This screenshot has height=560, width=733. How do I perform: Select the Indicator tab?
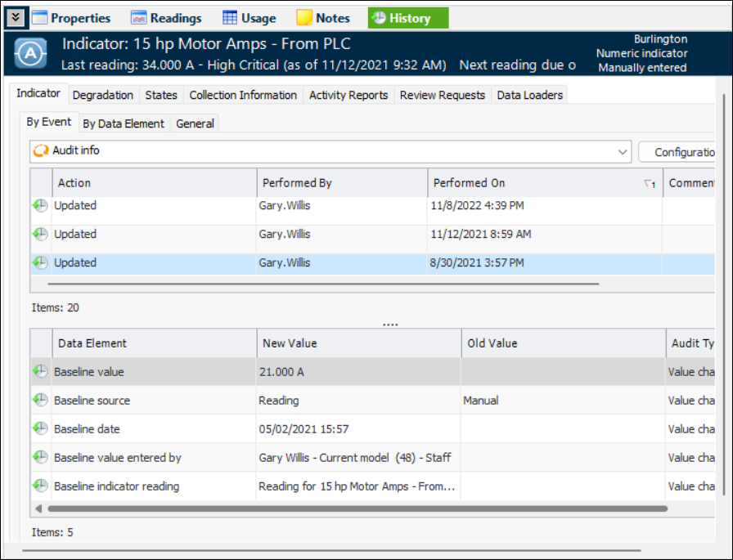(x=38, y=93)
